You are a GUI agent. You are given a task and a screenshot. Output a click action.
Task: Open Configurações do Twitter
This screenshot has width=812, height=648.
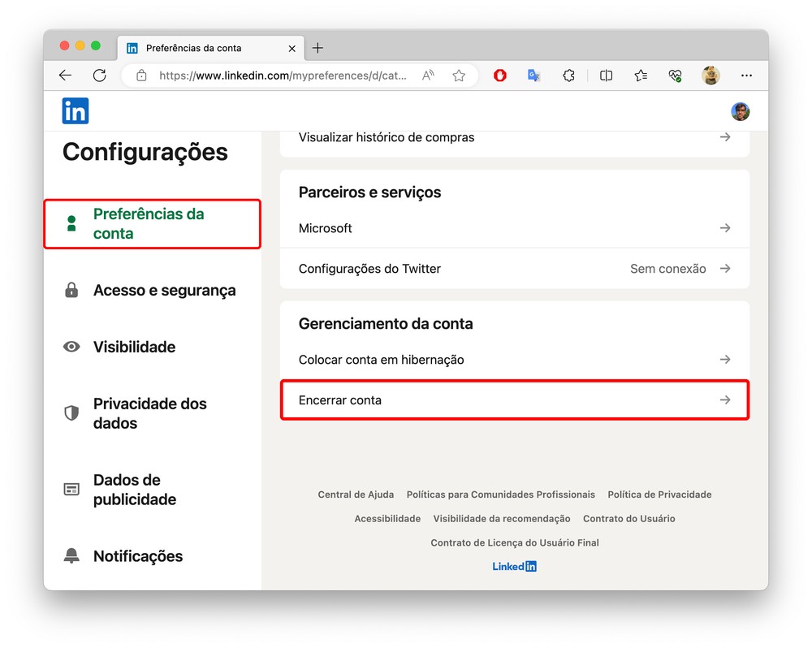click(515, 268)
